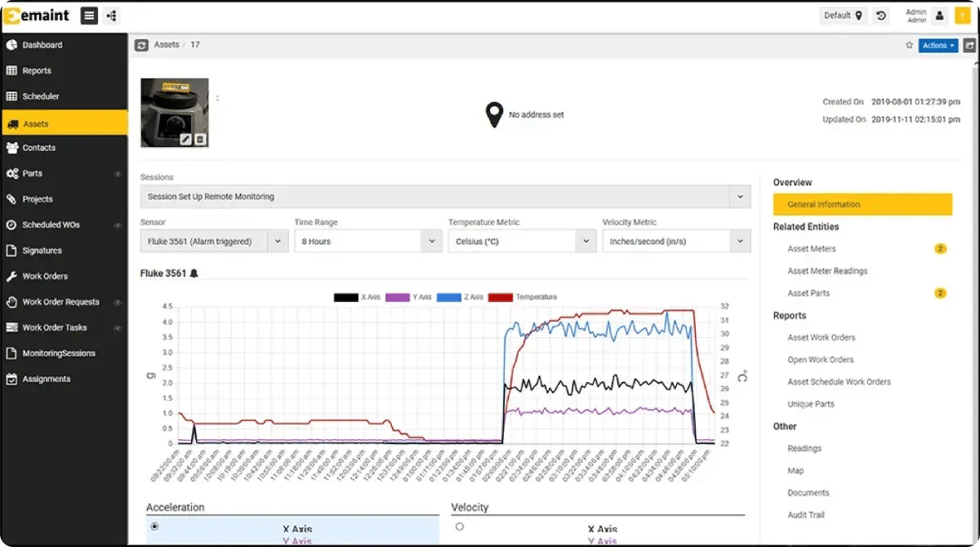Viewport: 980px width, 547px height.
Task: Open the Sessions dropdown
Action: (445, 197)
